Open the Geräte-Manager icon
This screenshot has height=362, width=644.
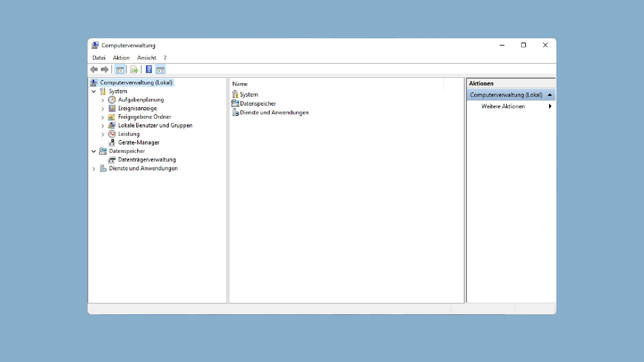click(112, 142)
